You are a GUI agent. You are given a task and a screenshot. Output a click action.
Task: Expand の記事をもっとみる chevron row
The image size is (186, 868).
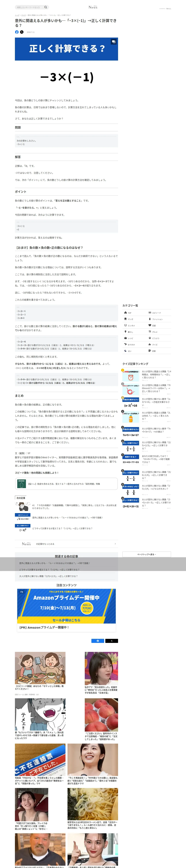point(66,544)
